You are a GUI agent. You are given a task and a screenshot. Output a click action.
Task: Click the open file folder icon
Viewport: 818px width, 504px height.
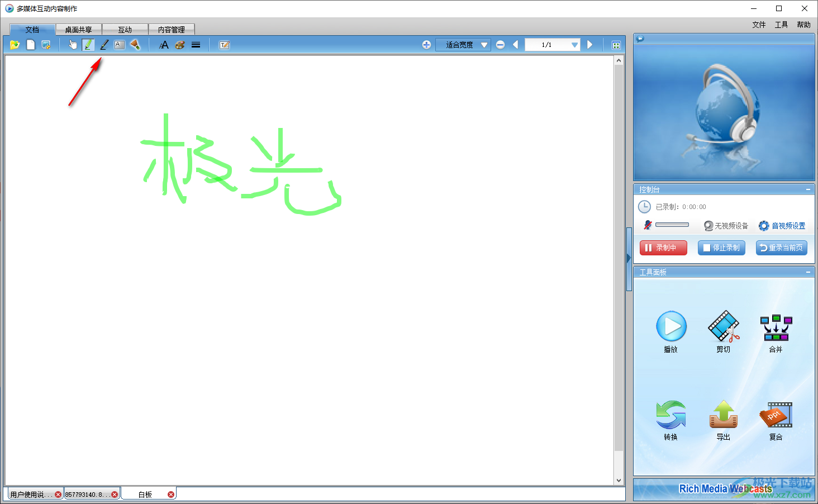[15, 45]
